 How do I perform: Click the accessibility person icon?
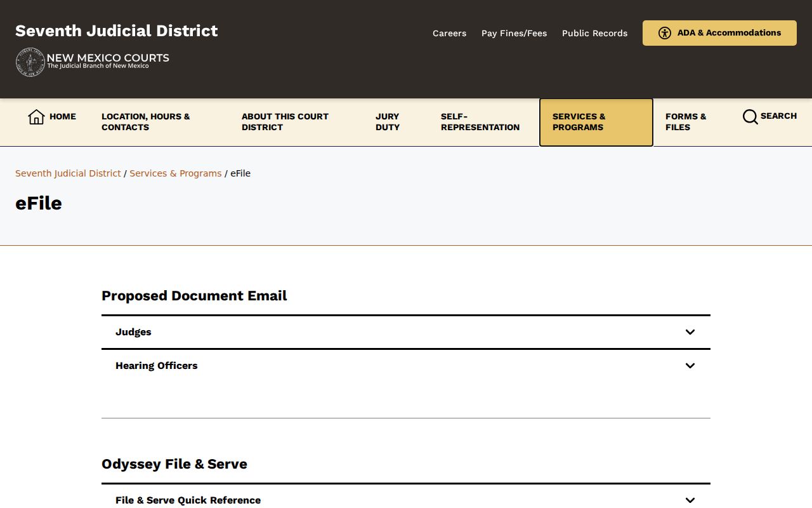pos(664,33)
